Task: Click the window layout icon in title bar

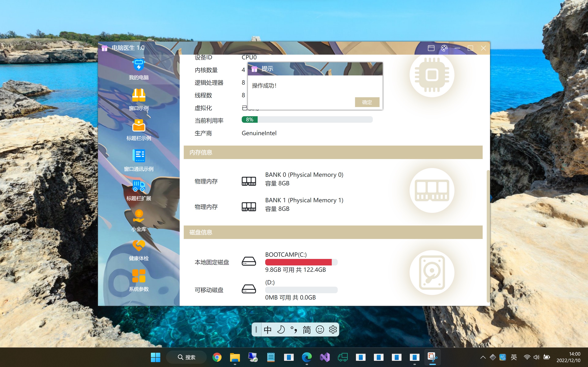Action: [x=431, y=48]
